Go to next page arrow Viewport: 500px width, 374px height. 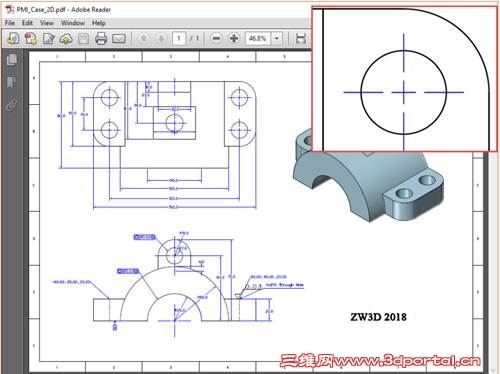tap(161, 38)
